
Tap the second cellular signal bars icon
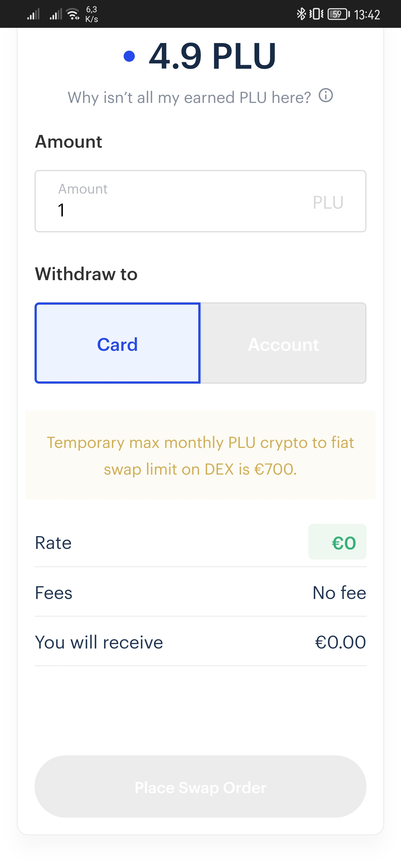56,14
